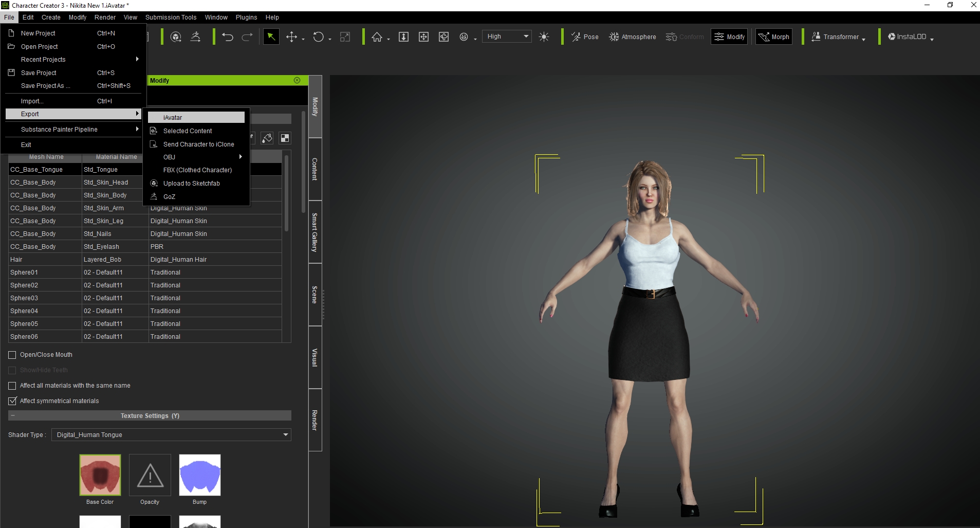Screen dimensions: 980x528
Task: Click the camera orbit view icon
Action: 443,37
